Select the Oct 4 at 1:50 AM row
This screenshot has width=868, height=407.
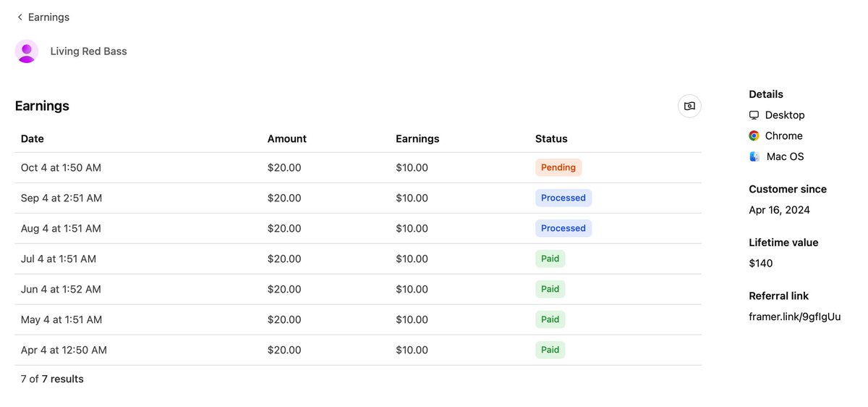61,168
